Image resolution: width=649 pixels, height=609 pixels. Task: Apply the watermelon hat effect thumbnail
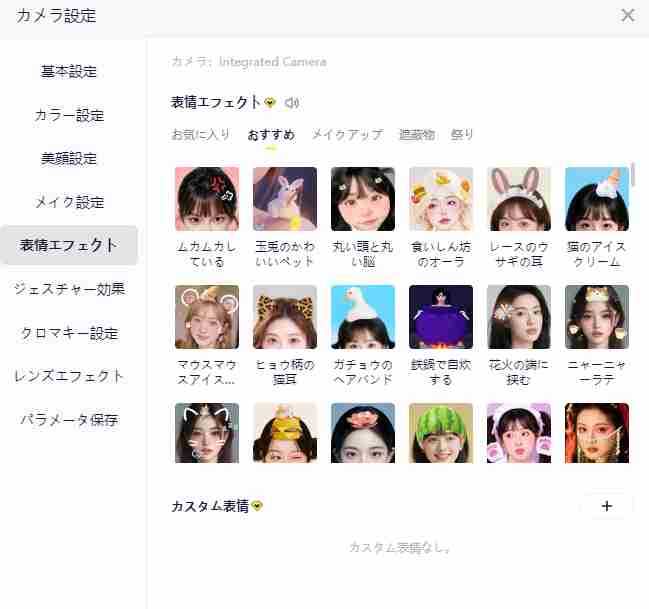(x=441, y=433)
